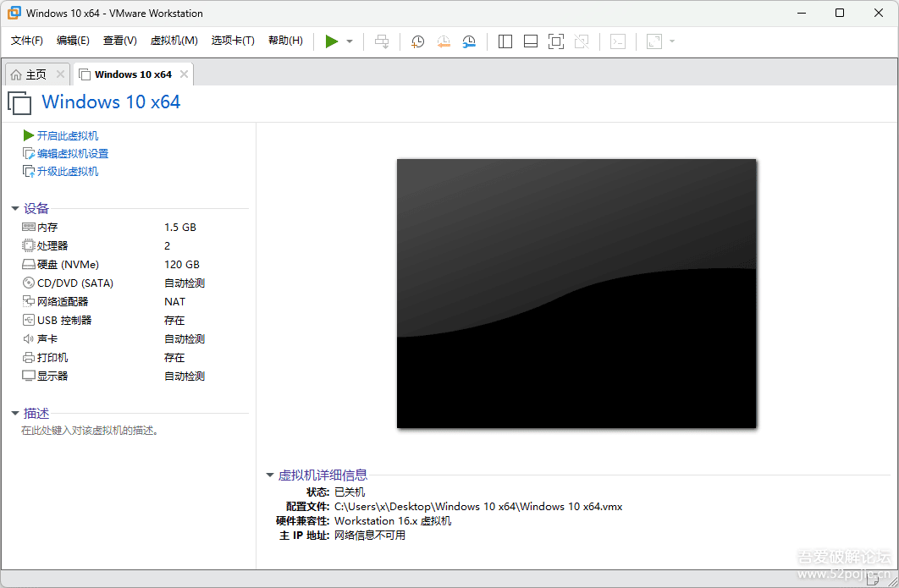Toggle the thumbnail bar view icon
Screen dimensions: 899x588
pos(531,41)
